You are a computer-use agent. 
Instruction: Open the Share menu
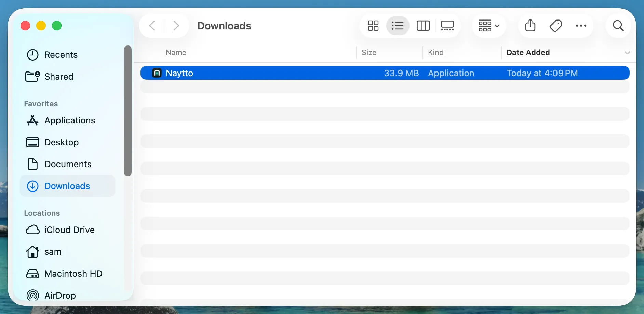530,26
